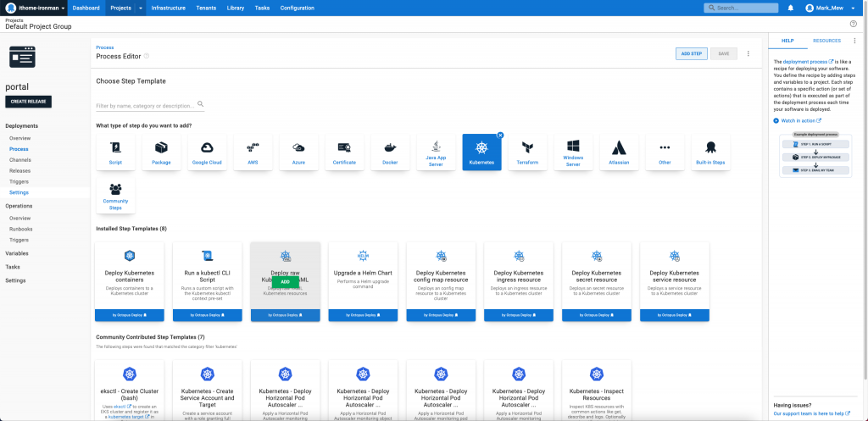Viewport: 868px width, 421px height.
Task: Open Deployments Overview in sidebar
Action: (x=20, y=138)
